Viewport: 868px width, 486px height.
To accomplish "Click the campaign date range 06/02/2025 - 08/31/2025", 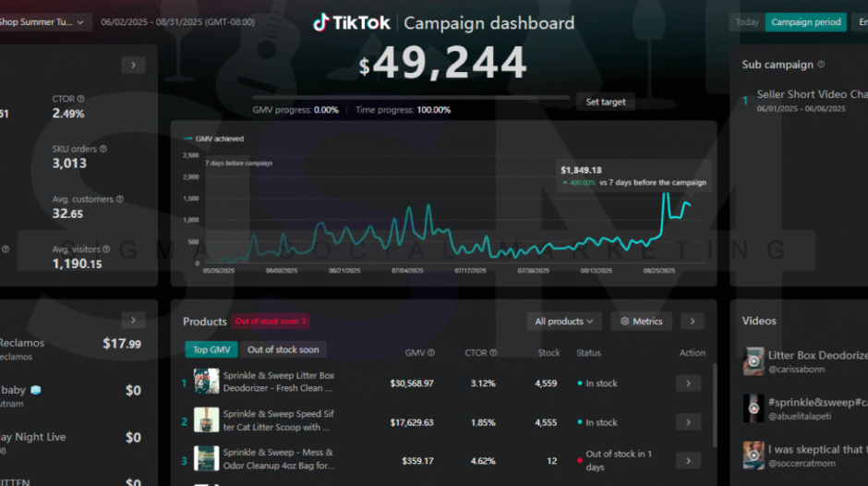I will point(177,22).
